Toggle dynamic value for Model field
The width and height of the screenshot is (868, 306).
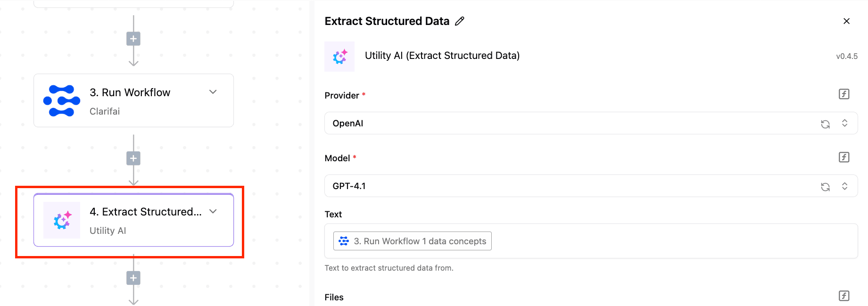click(844, 157)
